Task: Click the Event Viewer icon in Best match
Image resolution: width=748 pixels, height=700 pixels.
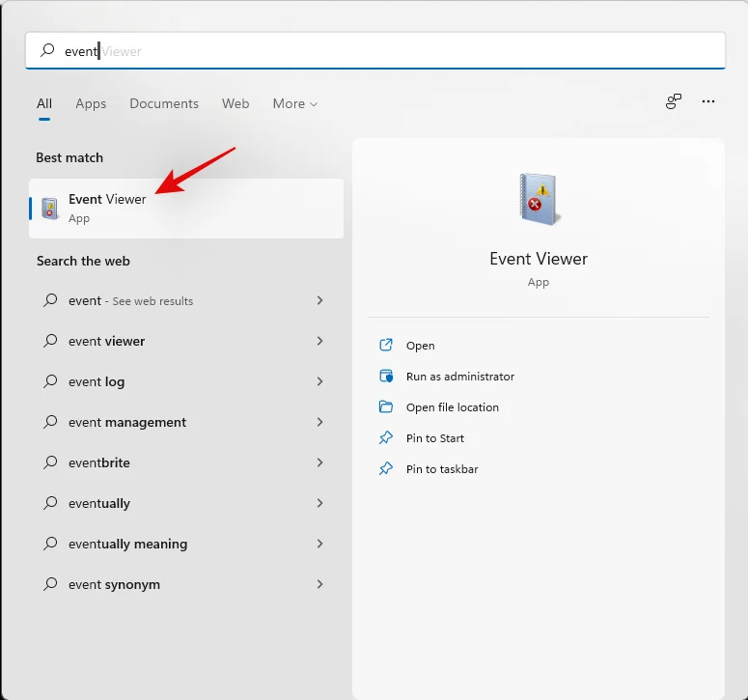Action: coord(49,209)
